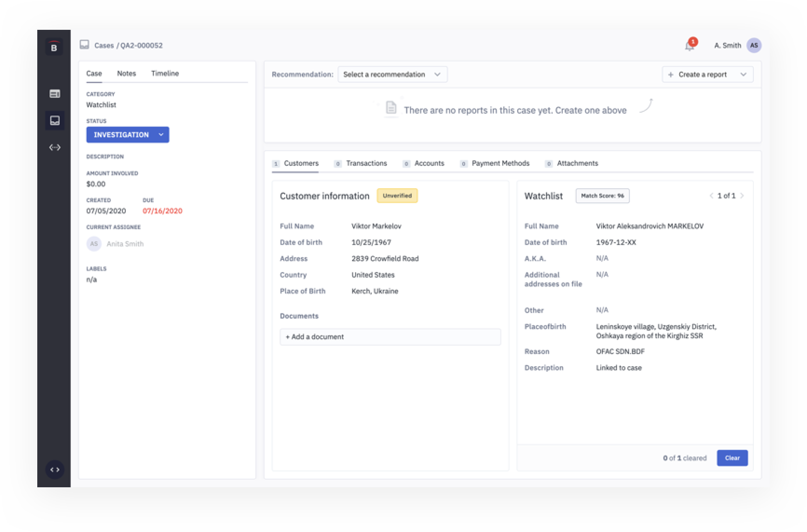Switch to the Case tab
The height and width of the screenshot is (532, 807).
pos(94,74)
